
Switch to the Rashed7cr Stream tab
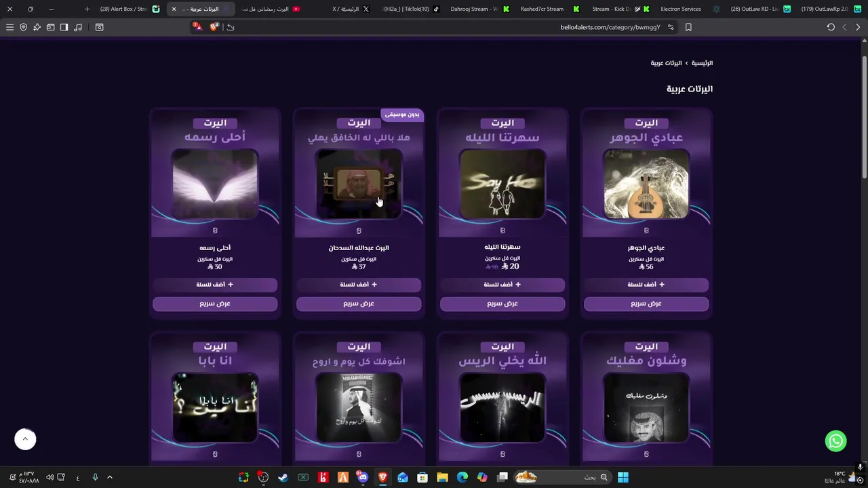549,9
